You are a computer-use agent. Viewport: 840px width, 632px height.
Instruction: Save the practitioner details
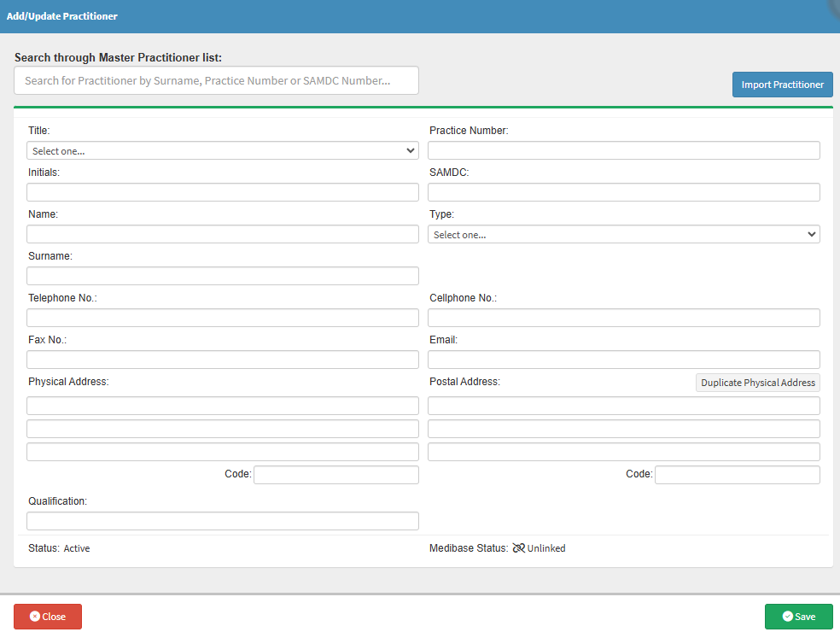(798, 617)
